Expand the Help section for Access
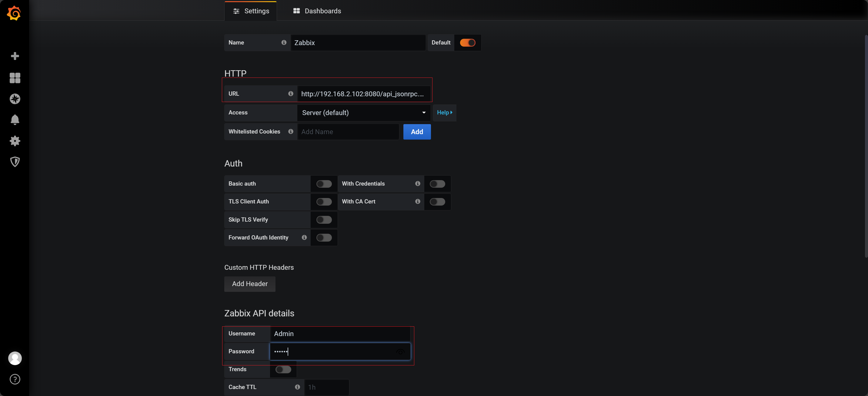Viewport: 868px width, 396px height. [444, 113]
